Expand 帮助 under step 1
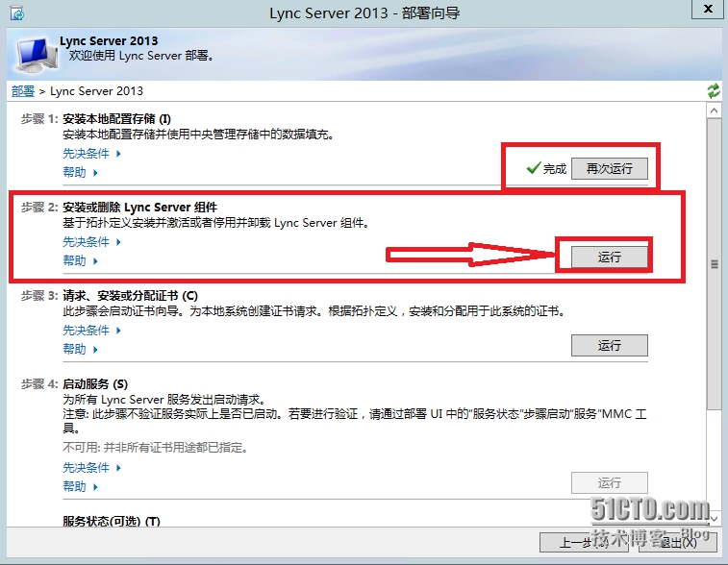 coord(81,173)
